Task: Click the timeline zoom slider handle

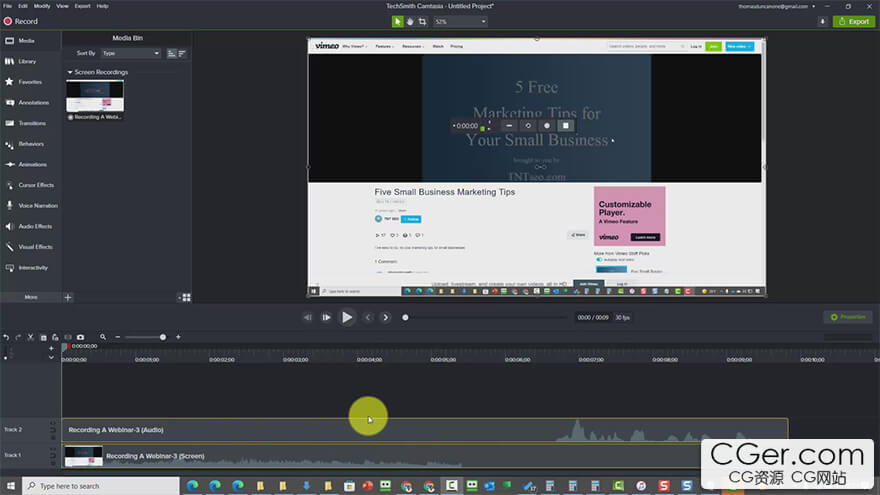Action: point(163,337)
